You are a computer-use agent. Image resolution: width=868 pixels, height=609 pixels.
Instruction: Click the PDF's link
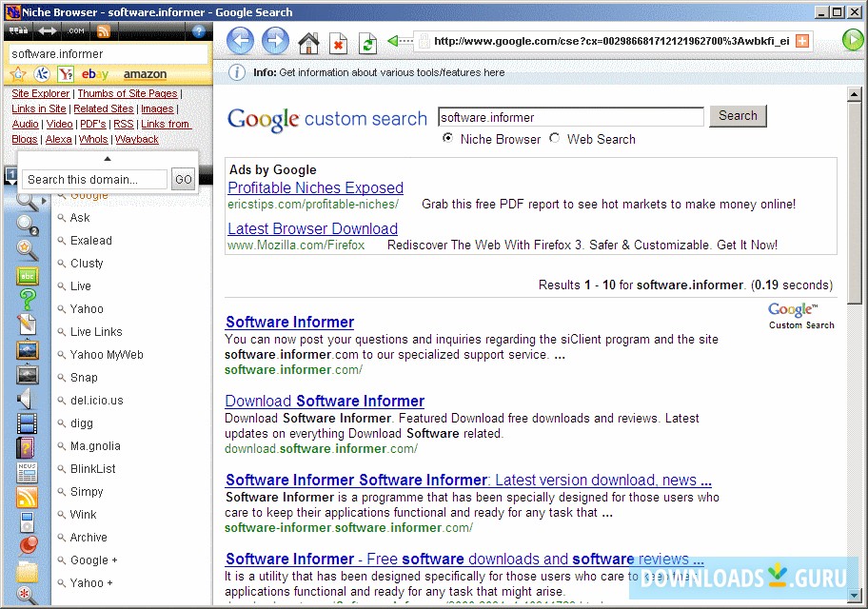click(93, 124)
